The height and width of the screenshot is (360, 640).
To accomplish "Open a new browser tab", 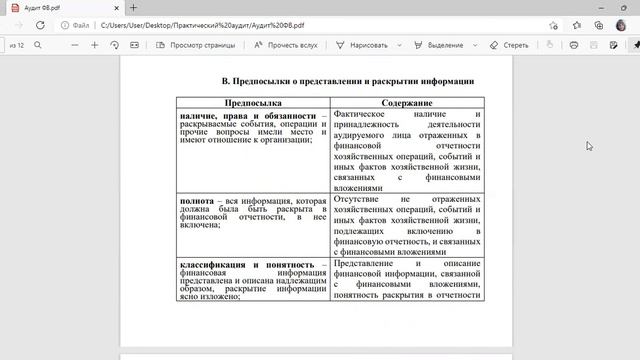I will [133, 8].
